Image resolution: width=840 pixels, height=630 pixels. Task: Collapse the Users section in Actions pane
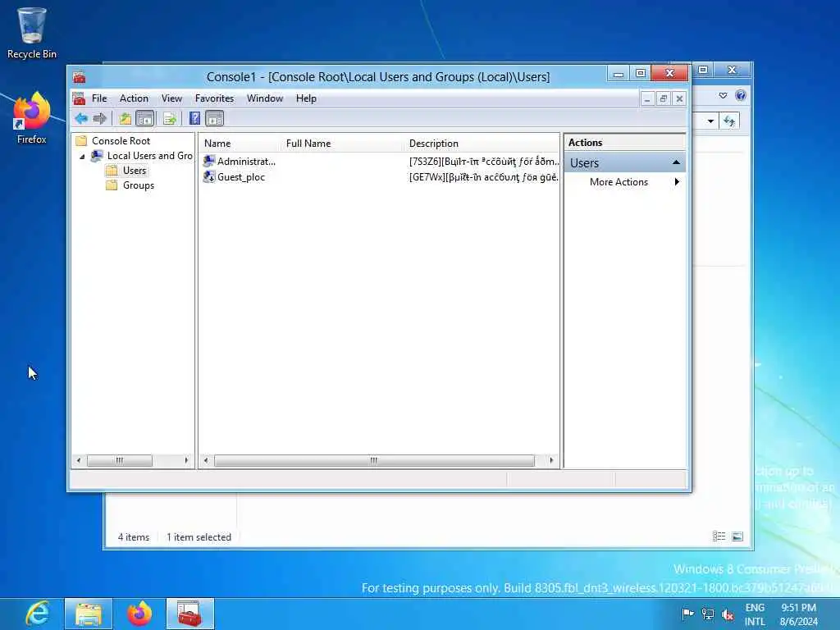click(x=676, y=163)
